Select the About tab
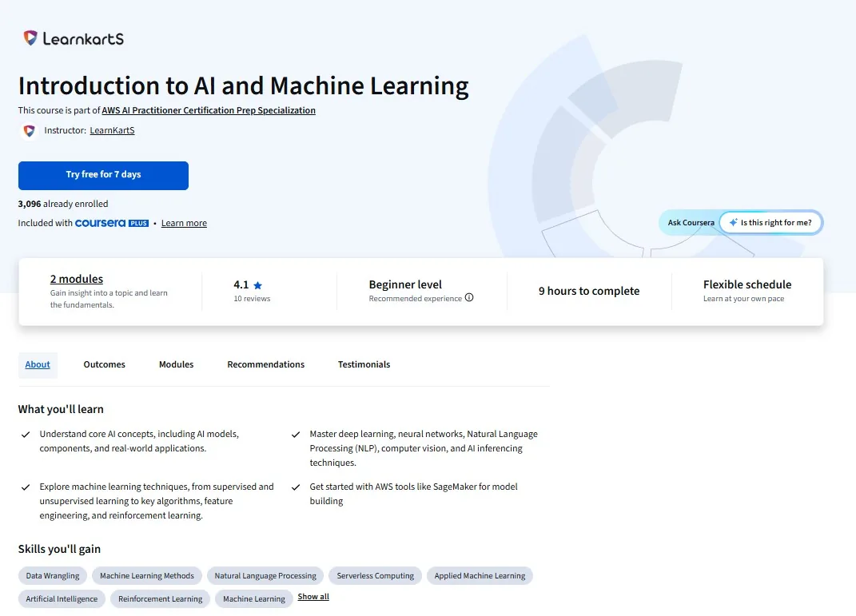The width and height of the screenshot is (856, 616). pos(38,364)
